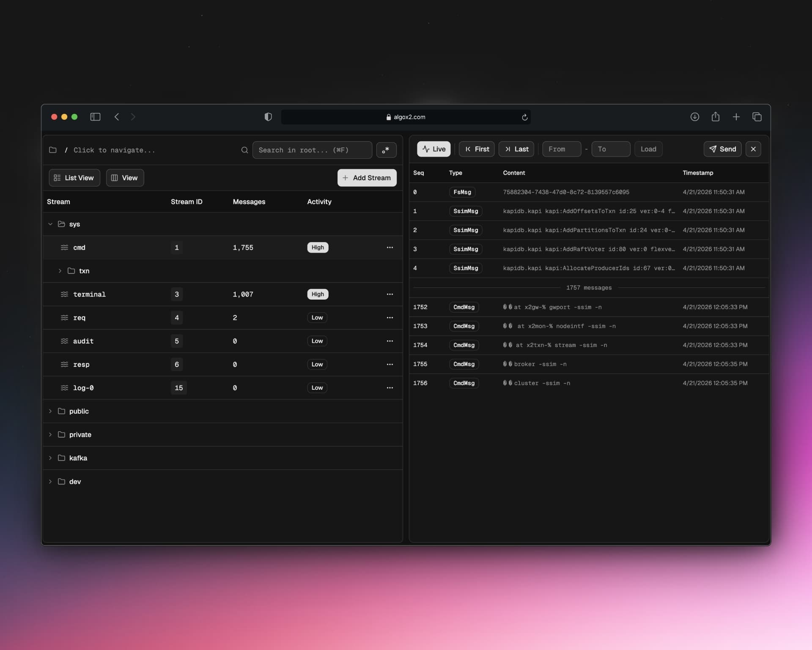Screen dimensions: 812x650
Task: Open the more options for terminal stream
Action: tap(390, 294)
